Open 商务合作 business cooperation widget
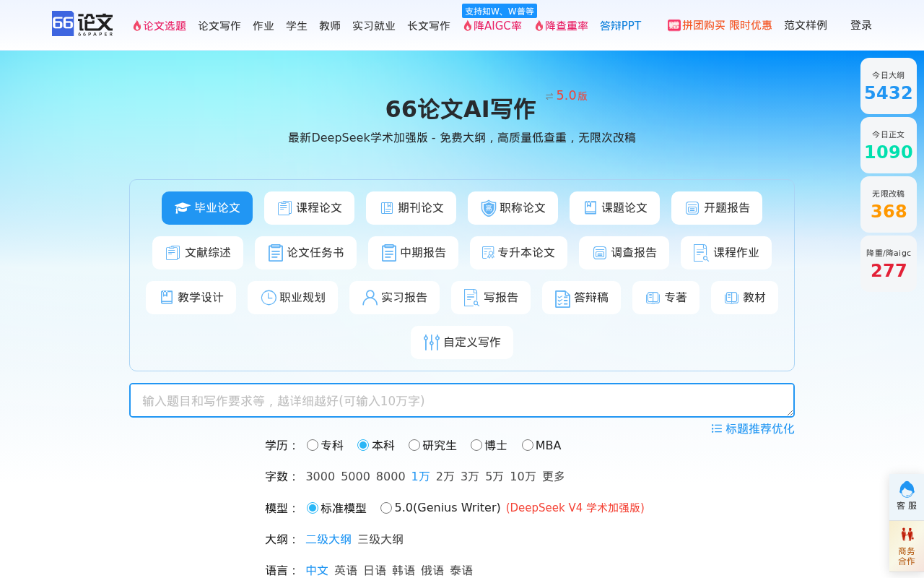The width and height of the screenshot is (924, 578). 907,546
